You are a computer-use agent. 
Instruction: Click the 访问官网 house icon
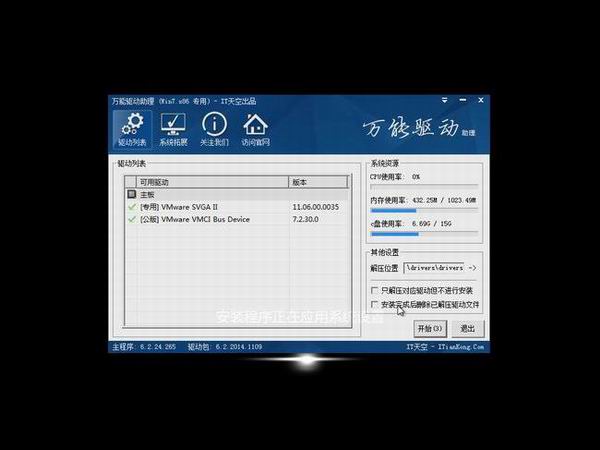coord(256,129)
